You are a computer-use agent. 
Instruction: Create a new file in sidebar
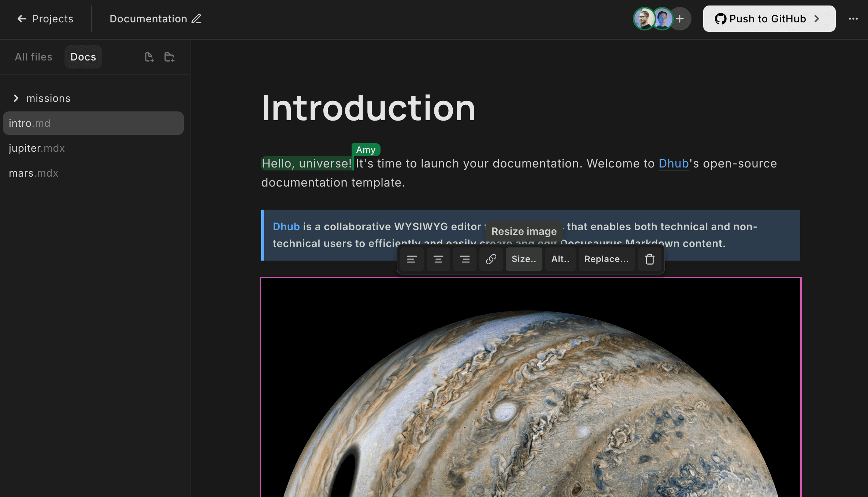coord(149,57)
